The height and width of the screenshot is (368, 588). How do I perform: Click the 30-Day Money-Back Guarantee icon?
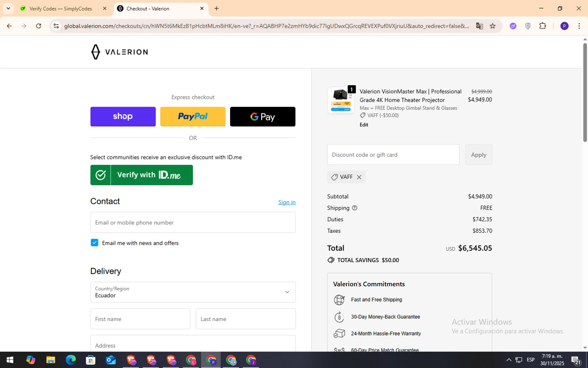339,317
